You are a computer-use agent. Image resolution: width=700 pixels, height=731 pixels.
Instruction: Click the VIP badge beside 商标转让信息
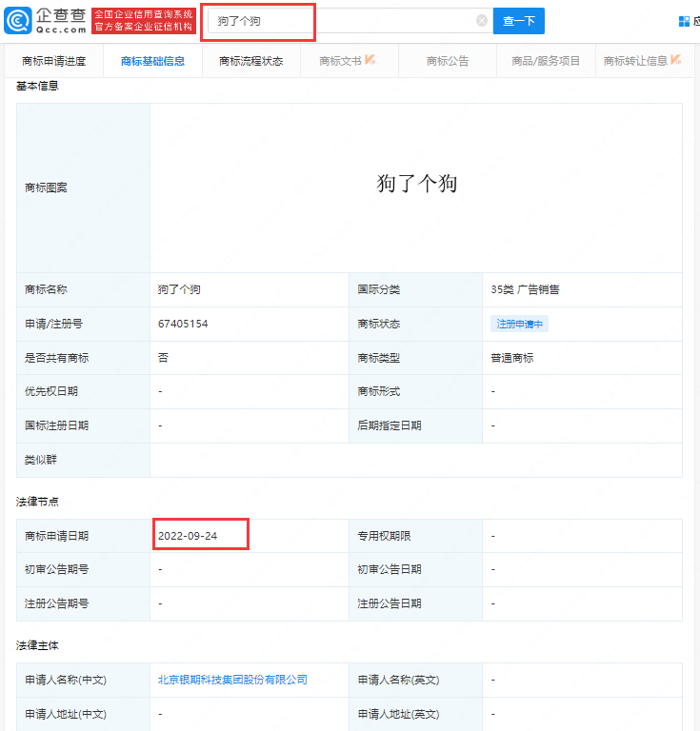pos(676,60)
